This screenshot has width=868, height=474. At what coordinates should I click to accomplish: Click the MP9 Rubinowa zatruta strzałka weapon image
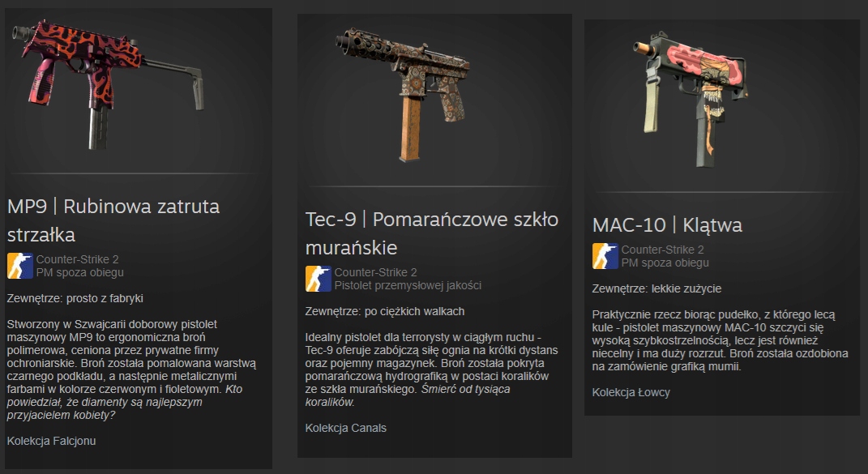pyautogui.click(x=109, y=83)
